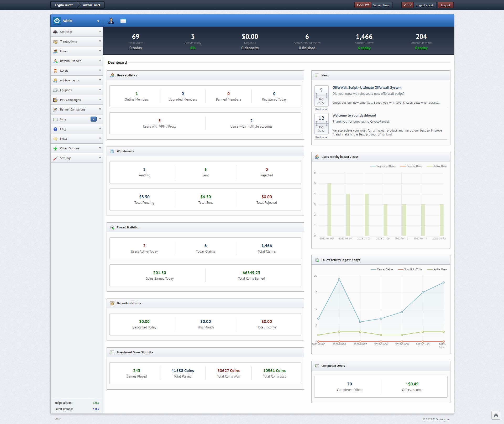
Task: Click the Settings pencil icon in sidebar
Action: (55, 158)
